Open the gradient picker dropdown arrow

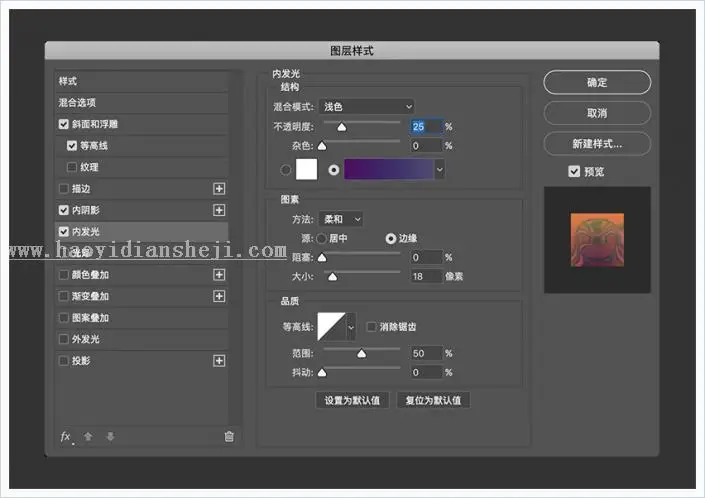tap(440, 169)
